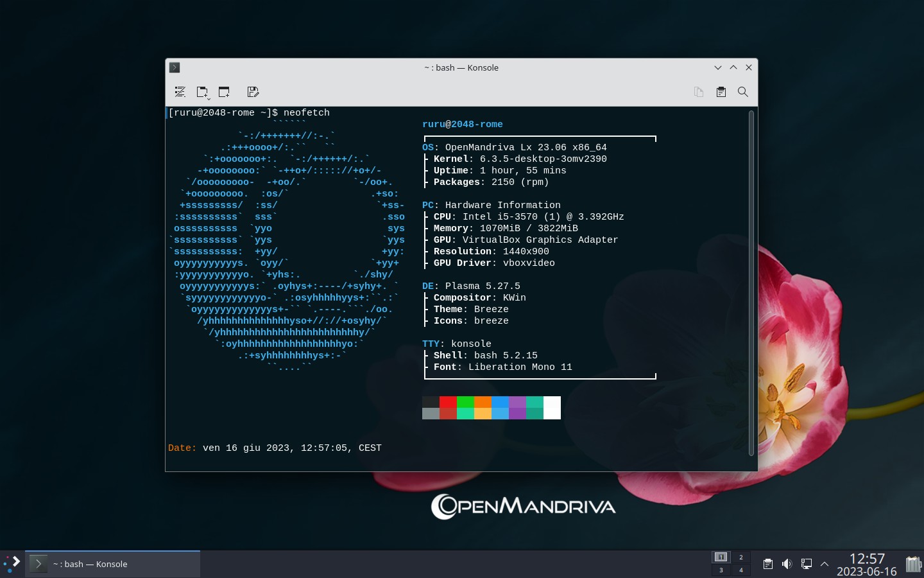The image size is (924, 578).
Task: Click the Paste clipboard icon in toolbar
Action: point(721,92)
